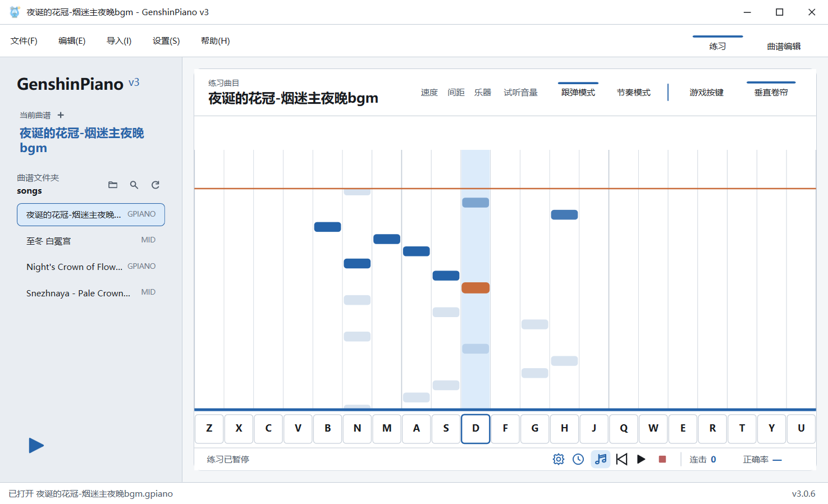Open the 乐器 instrument option
This screenshot has height=504, width=828.
point(483,93)
